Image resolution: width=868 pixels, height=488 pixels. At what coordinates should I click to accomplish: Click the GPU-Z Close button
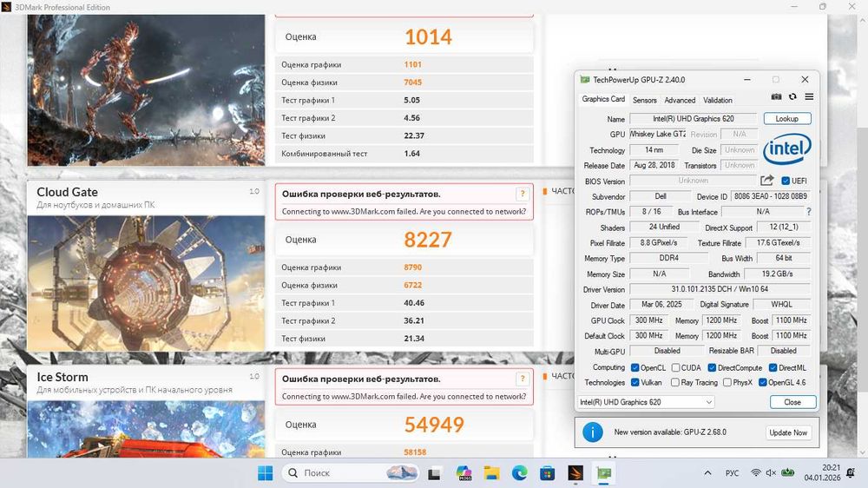(x=792, y=402)
